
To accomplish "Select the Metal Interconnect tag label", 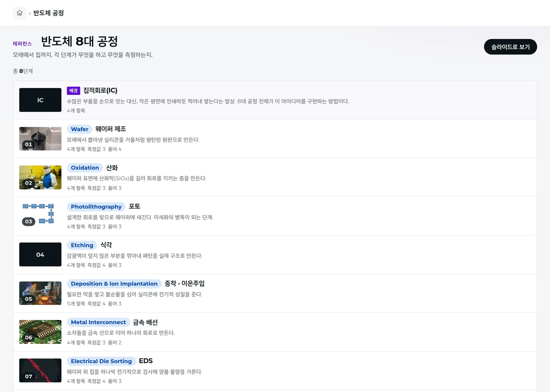I will tap(98, 322).
